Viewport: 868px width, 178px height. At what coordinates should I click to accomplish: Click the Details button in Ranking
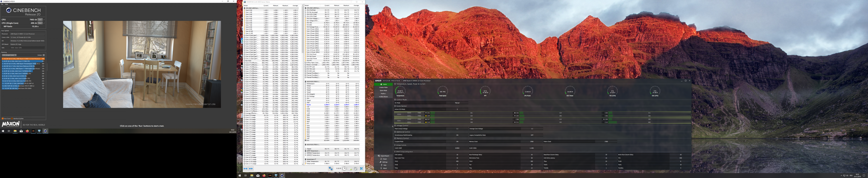[44, 55]
